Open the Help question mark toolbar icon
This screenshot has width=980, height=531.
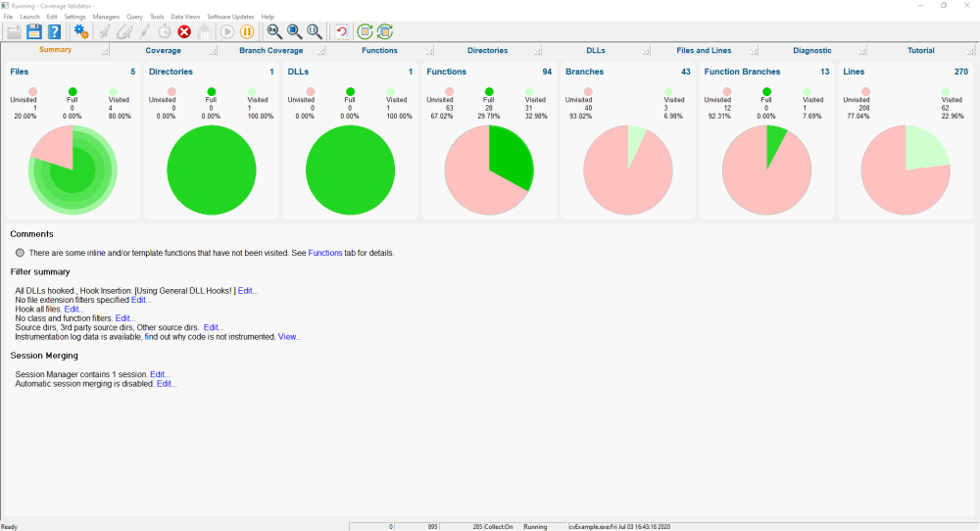(54, 32)
